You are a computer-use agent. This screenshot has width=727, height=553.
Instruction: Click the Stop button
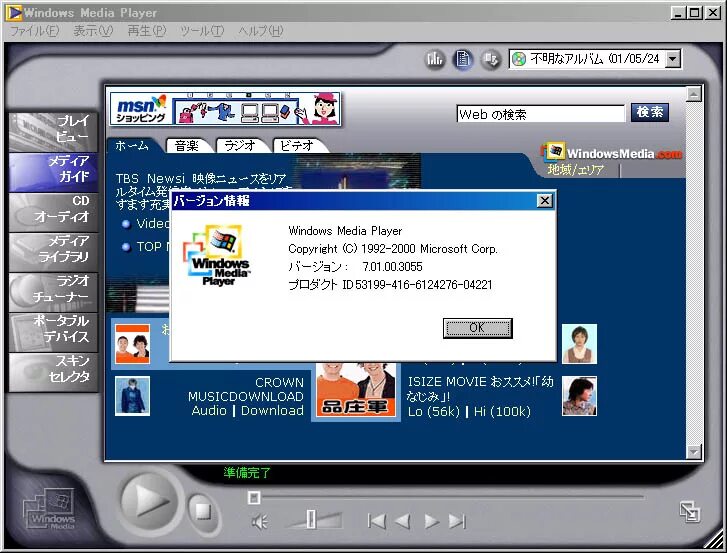point(203,512)
